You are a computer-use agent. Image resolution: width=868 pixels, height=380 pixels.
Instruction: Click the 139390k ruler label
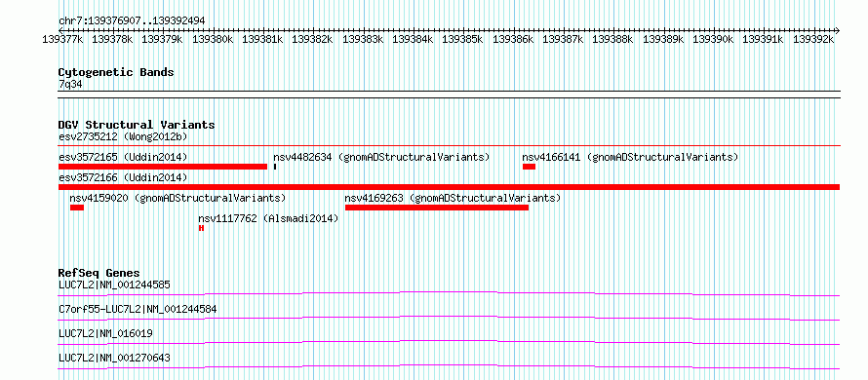(714, 39)
